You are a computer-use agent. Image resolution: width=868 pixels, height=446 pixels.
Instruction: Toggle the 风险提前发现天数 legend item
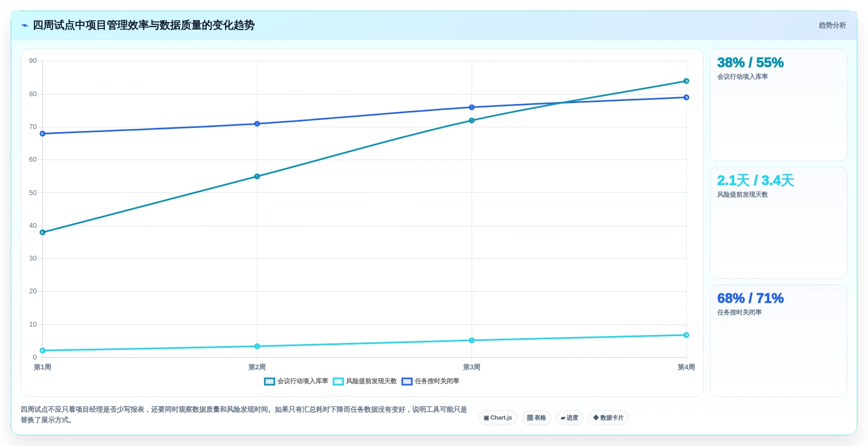point(365,381)
